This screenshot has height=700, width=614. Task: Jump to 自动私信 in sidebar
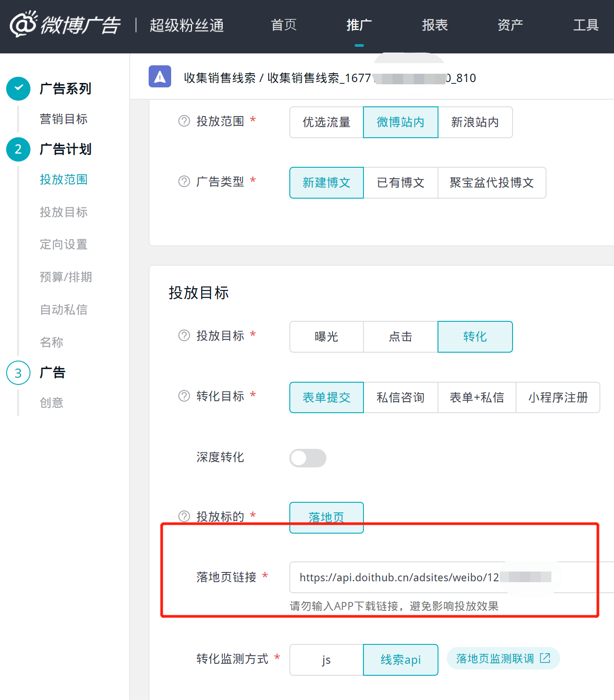(x=64, y=310)
